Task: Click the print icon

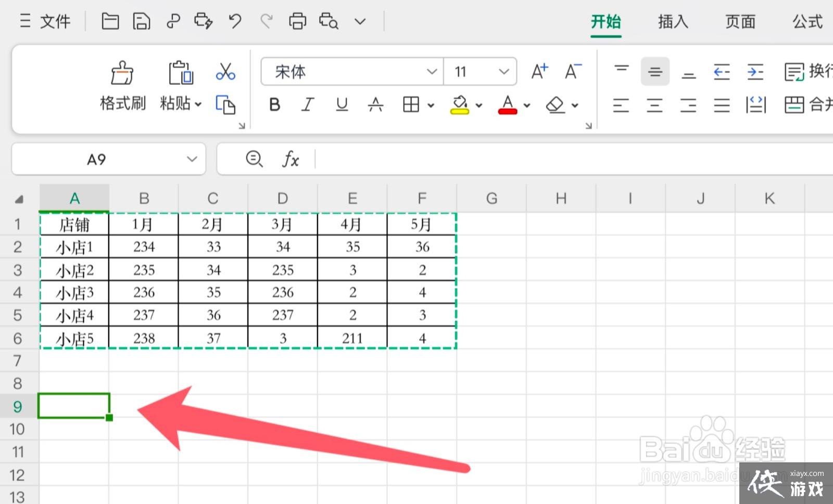Action: point(297,21)
